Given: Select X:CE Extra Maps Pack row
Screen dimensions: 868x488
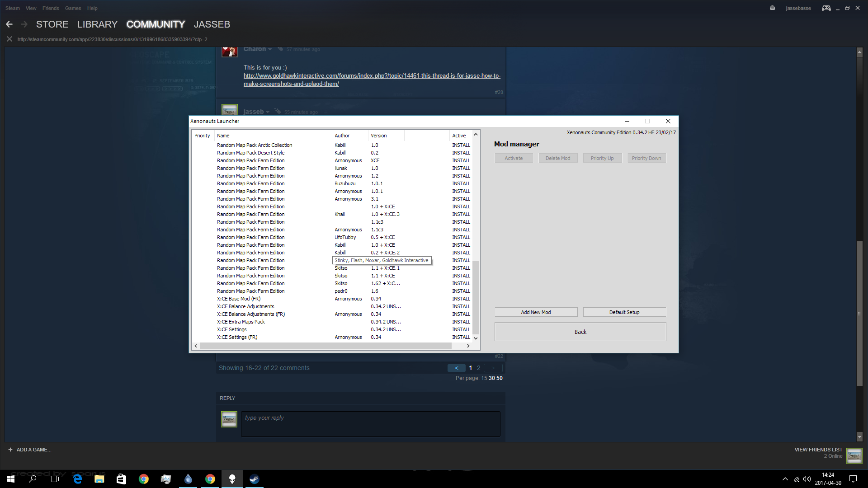Looking at the screenshot, I should [x=332, y=322].
